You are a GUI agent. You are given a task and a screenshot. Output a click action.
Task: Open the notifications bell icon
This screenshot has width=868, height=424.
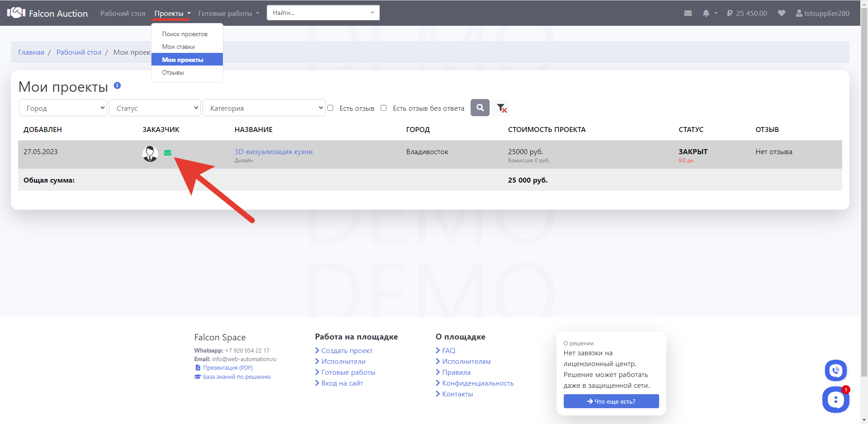click(706, 13)
